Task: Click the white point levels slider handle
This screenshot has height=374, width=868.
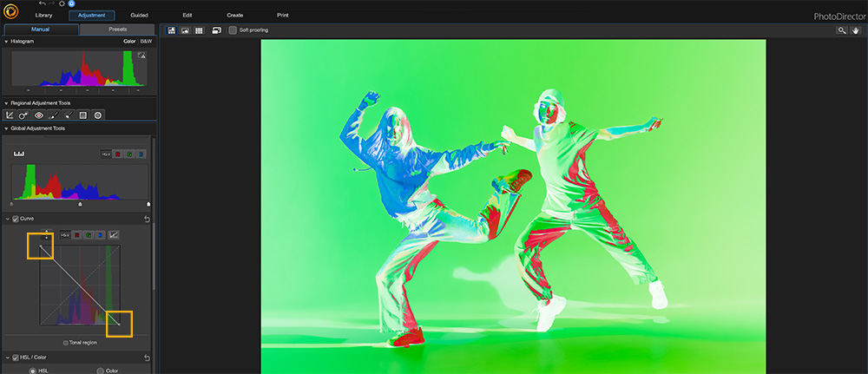Action: click(x=147, y=205)
